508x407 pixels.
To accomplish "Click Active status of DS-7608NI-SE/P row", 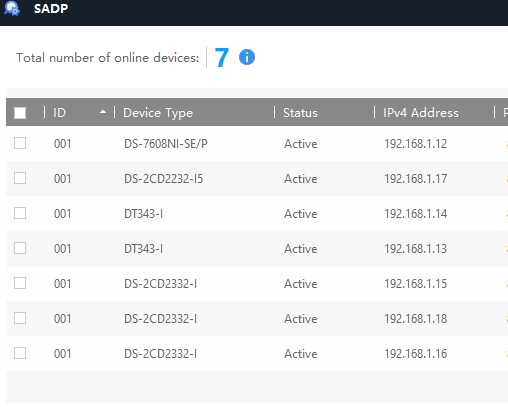I will point(300,144).
